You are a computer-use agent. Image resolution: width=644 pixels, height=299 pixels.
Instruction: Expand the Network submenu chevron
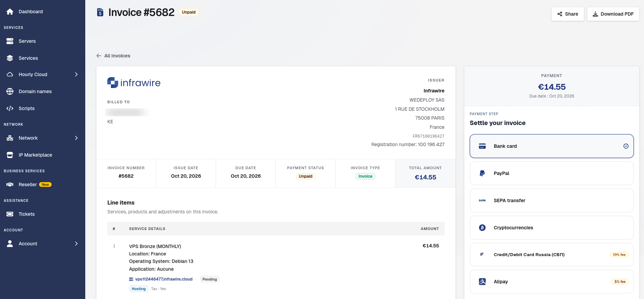[76, 138]
